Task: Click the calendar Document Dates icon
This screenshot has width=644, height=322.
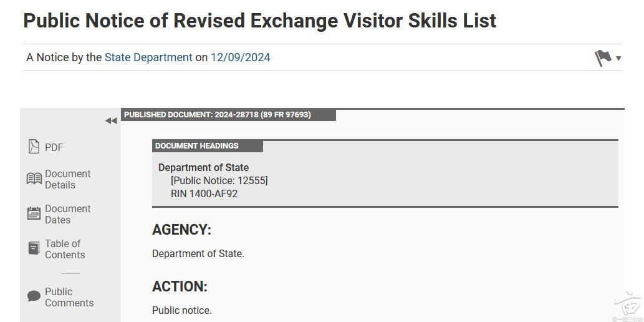Action: pos(34,213)
